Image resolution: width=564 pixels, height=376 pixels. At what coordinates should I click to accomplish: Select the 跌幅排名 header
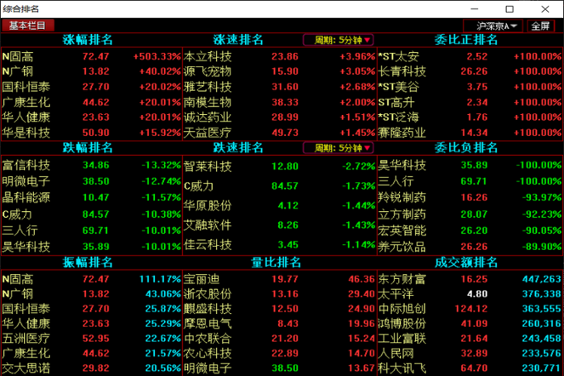click(x=88, y=148)
